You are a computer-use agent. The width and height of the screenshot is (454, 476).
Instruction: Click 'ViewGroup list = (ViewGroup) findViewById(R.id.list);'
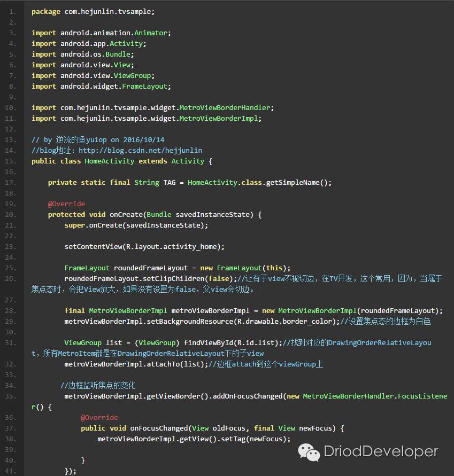click(173, 343)
